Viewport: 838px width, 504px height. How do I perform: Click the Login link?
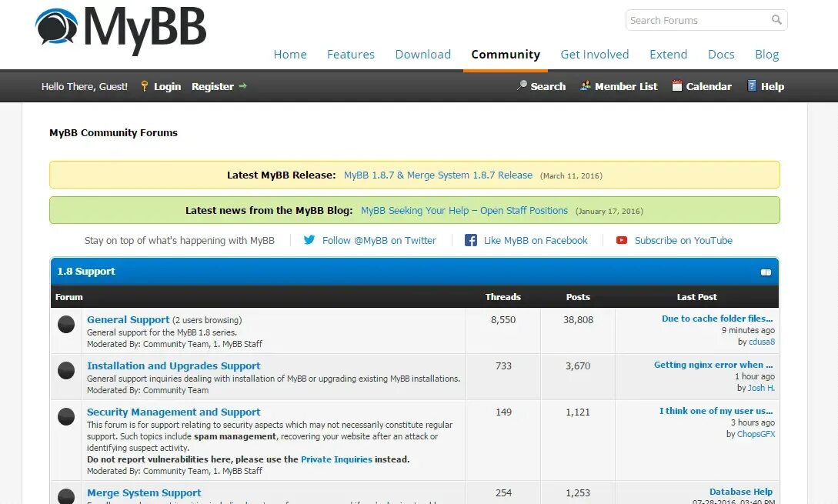coord(167,87)
